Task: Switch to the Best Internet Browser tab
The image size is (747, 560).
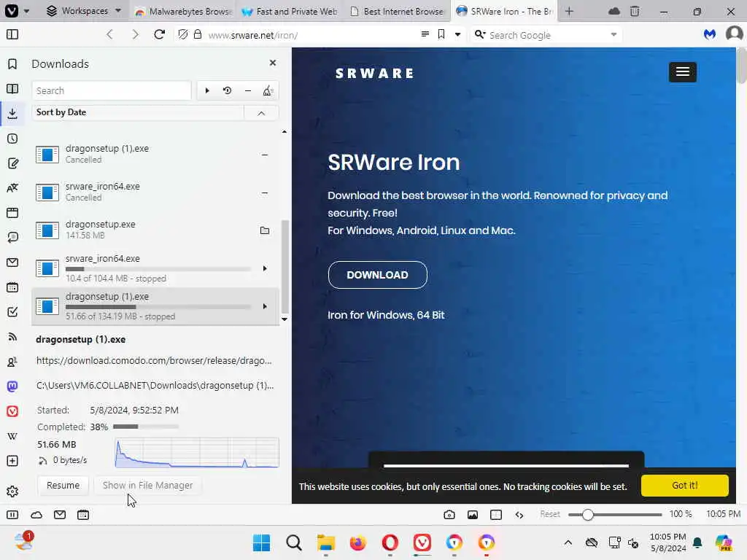Action: (x=397, y=11)
